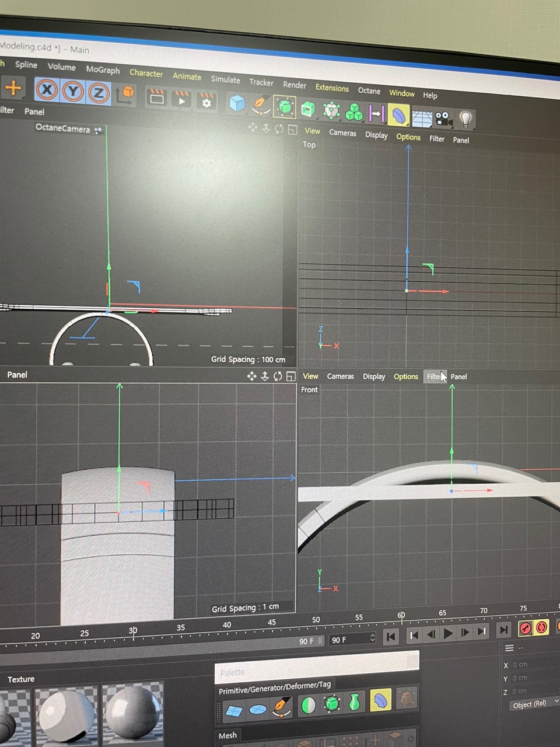Click the yellow Bend deformer toolbar icon
This screenshot has height=747, width=560.
click(398, 115)
